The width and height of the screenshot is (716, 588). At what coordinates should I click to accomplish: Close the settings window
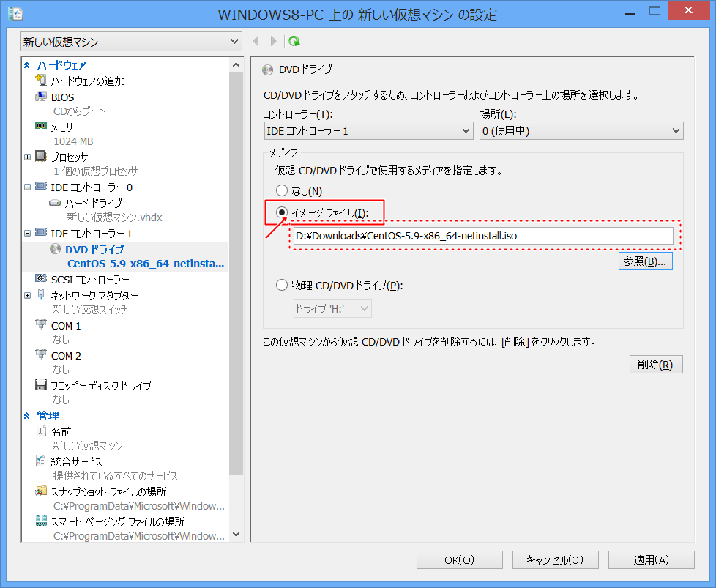click(689, 10)
